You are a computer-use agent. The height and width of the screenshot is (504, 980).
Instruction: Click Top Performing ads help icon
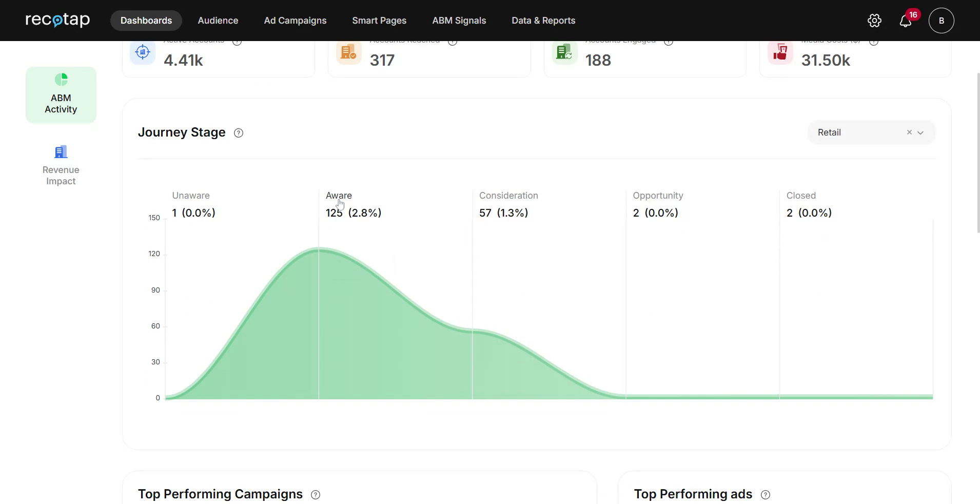[x=766, y=495]
